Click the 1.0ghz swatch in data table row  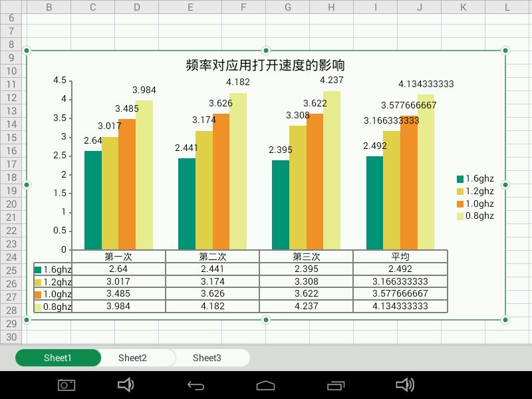pos(38,295)
